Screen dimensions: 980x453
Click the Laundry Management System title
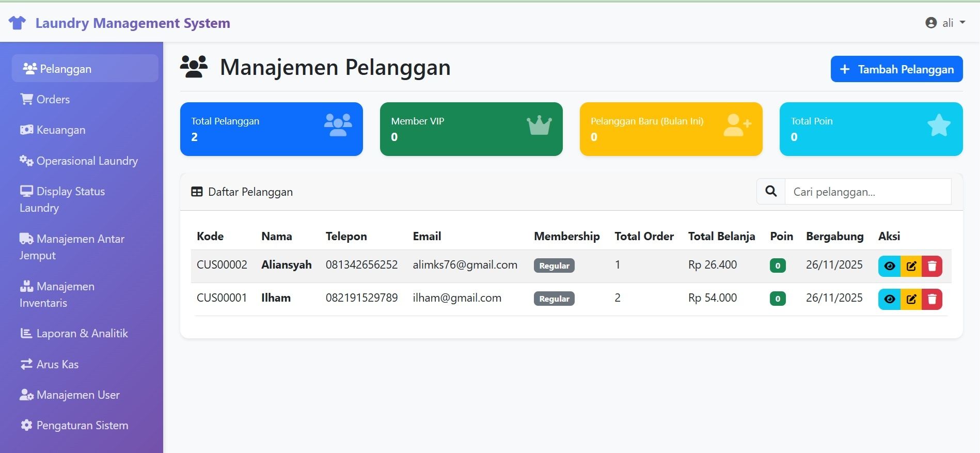coord(133,23)
